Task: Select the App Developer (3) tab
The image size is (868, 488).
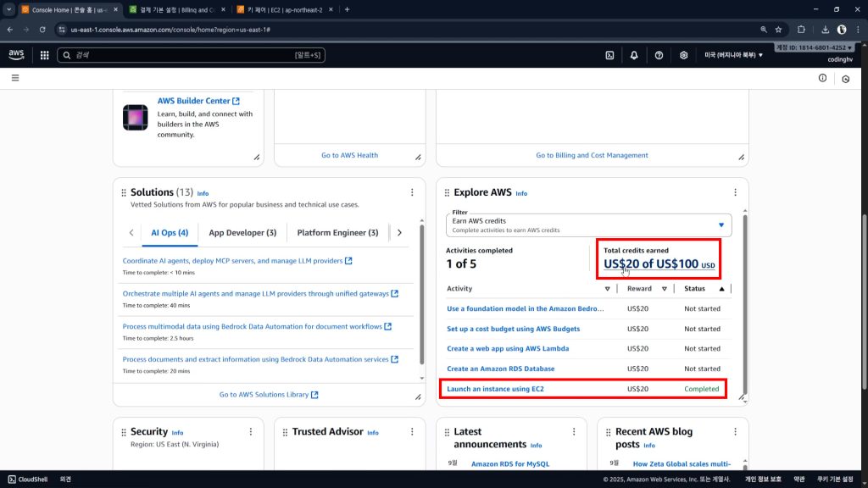Action: [x=242, y=233]
